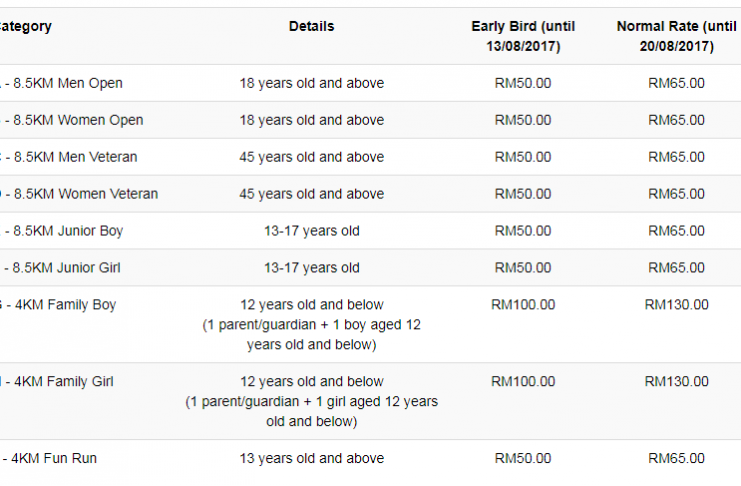Viewport: 741px width, 486px height.
Task: Click Men Open early bird price RM50.00
Action: coord(523,83)
